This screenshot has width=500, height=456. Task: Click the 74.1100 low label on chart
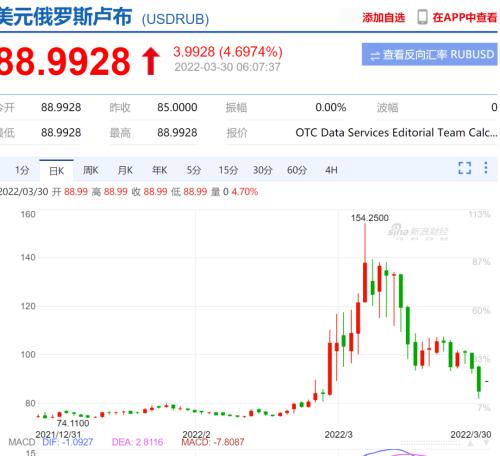tap(73, 423)
